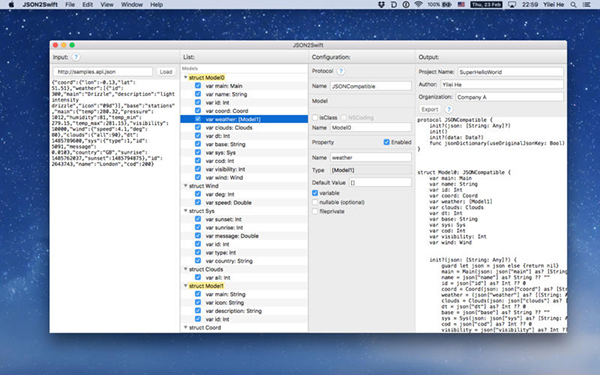Click the menu bar clock 22:59

(x=530, y=5)
